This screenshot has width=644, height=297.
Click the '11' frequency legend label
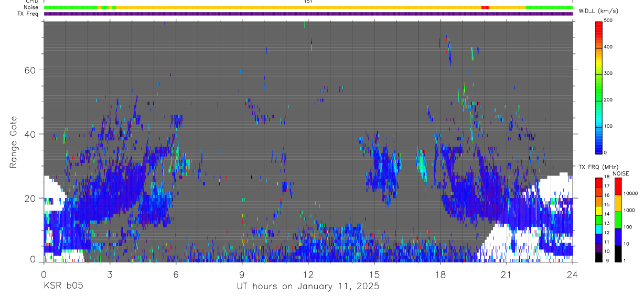607,242
